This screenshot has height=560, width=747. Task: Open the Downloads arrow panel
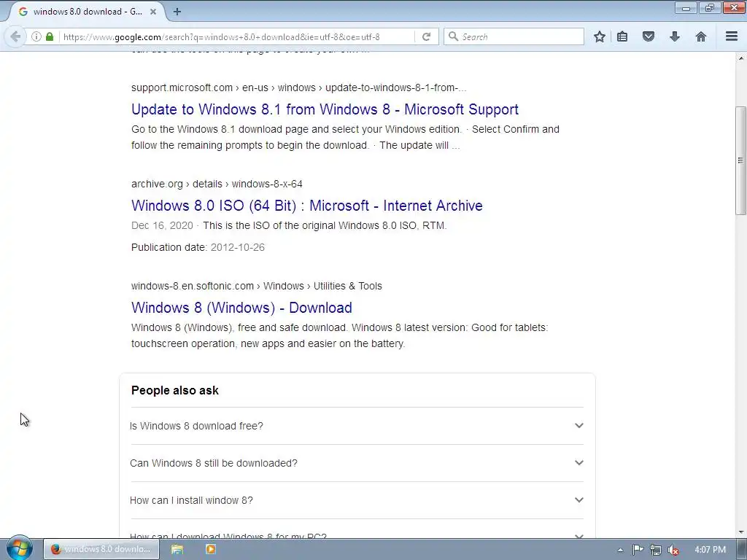[x=675, y=36]
